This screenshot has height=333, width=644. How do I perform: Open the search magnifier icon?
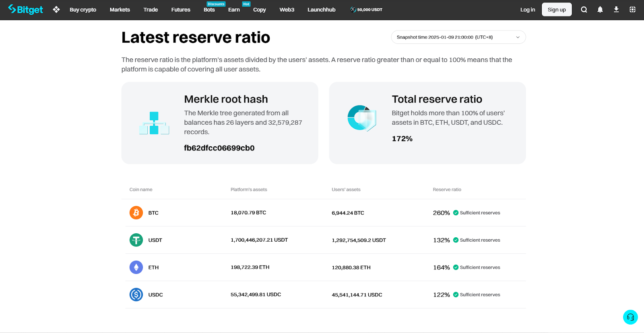(x=584, y=10)
